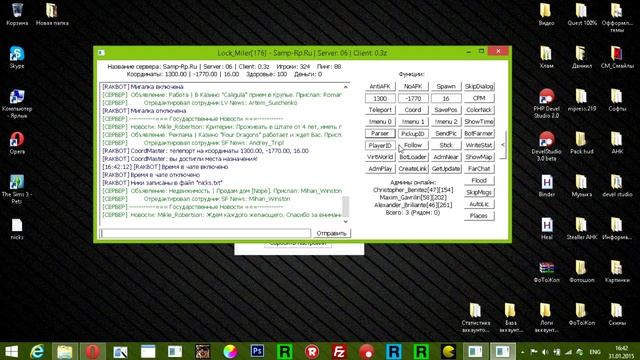Select the Stealler AHK folder

click(x=582, y=229)
